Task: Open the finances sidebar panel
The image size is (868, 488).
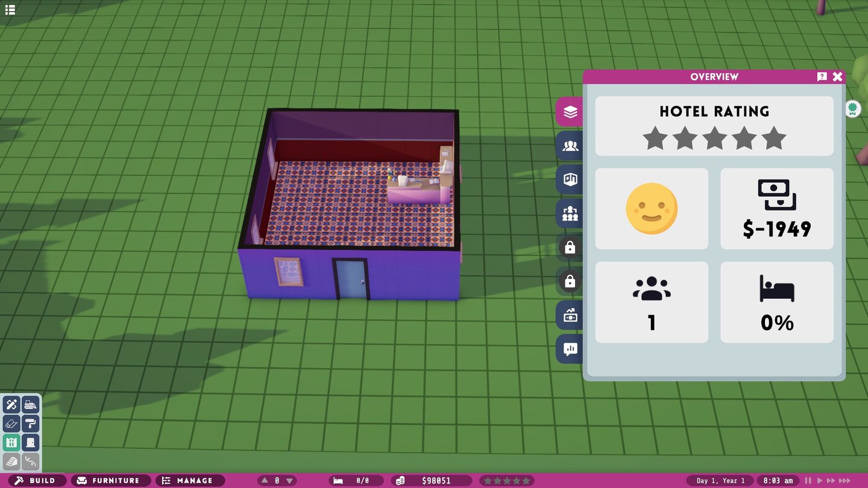Action: pos(570,316)
